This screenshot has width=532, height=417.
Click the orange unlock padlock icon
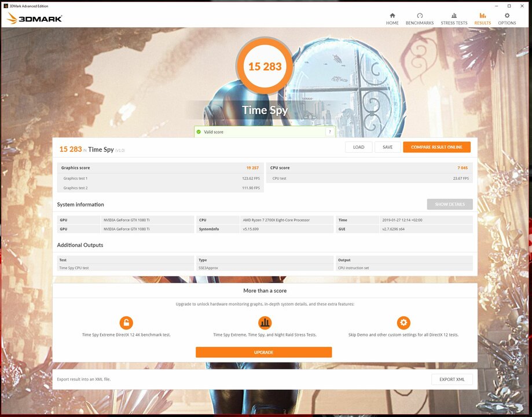pyautogui.click(x=126, y=323)
